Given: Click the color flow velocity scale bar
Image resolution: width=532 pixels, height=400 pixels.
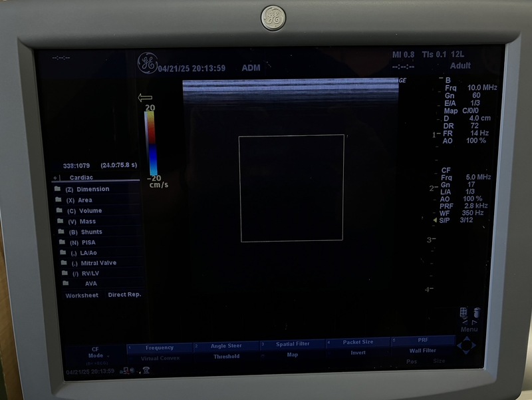Looking at the screenshot, I should pos(151,143).
